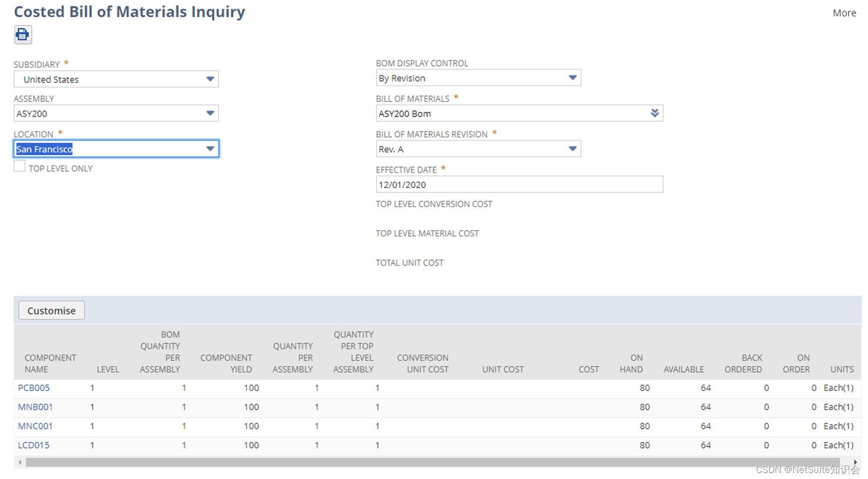Click the Effective Date field
Screen dimensions: 868x479
tap(519, 185)
